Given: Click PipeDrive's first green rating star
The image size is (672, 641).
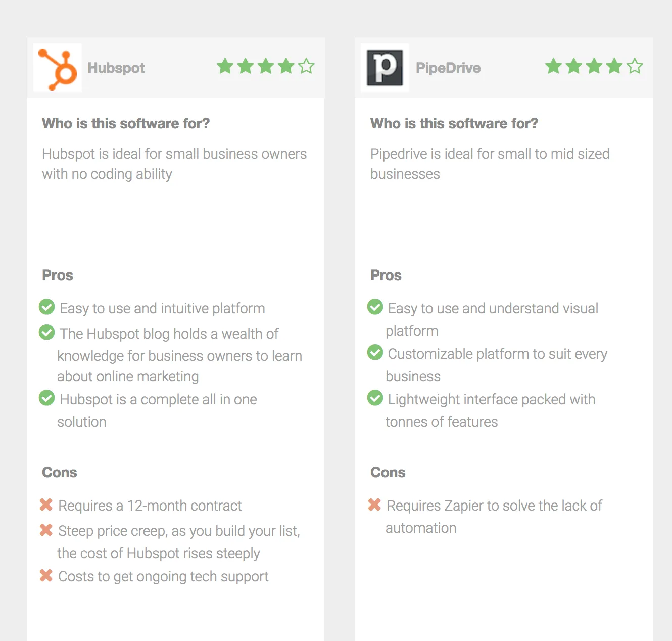Looking at the screenshot, I should tap(553, 66).
